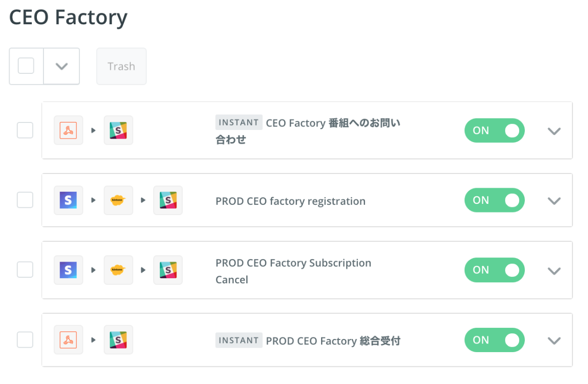
Task: Turn off the 番組へのお問い合わせ zap toggle
Action: click(494, 130)
